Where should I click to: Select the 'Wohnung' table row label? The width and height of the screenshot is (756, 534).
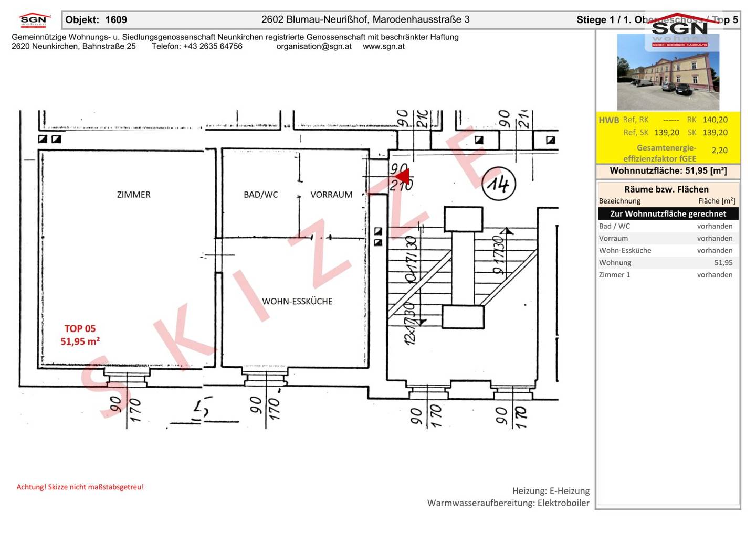tap(615, 263)
